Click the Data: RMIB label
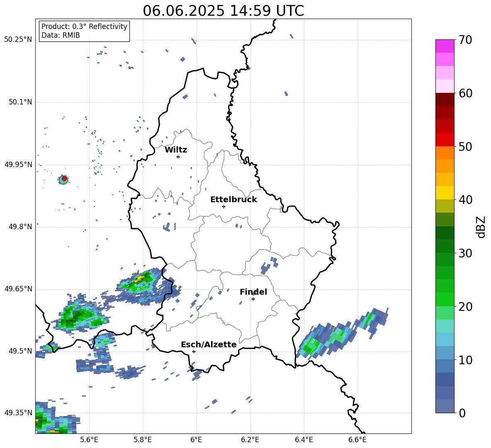The image size is (491, 448). tap(61, 35)
